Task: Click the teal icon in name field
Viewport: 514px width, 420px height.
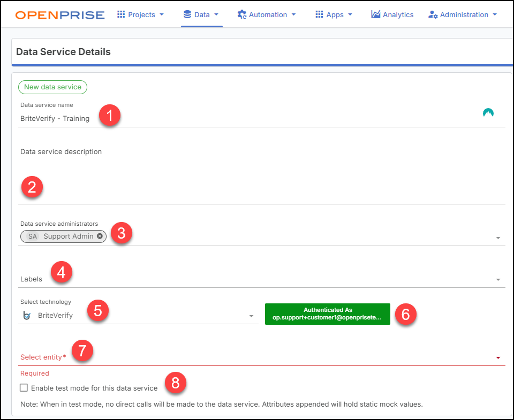Action: [488, 113]
